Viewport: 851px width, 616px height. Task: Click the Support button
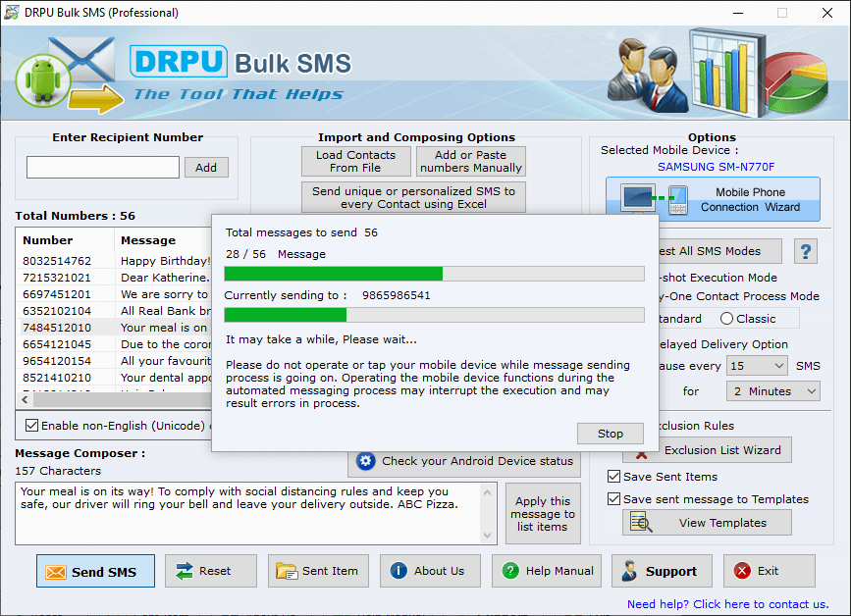[662, 571]
